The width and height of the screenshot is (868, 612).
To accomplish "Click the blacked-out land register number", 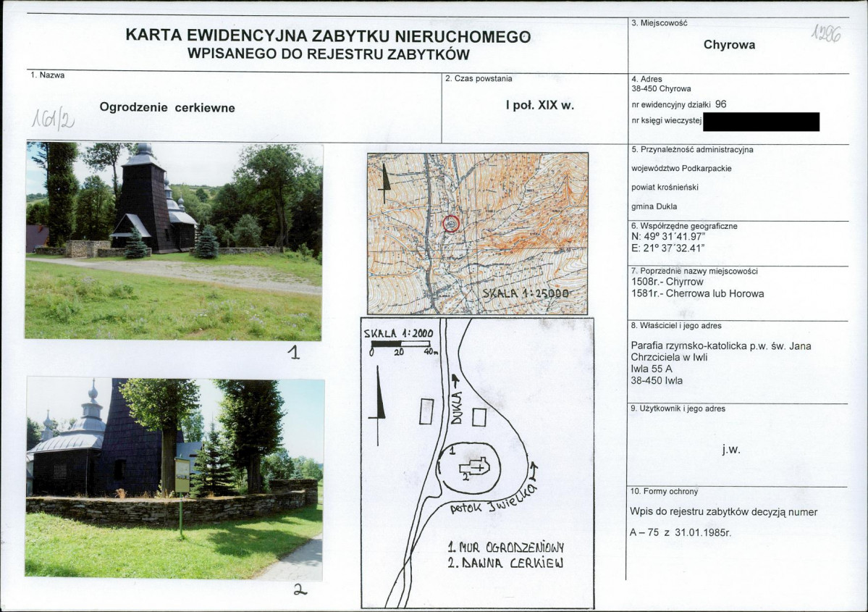I will tap(761, 121).
